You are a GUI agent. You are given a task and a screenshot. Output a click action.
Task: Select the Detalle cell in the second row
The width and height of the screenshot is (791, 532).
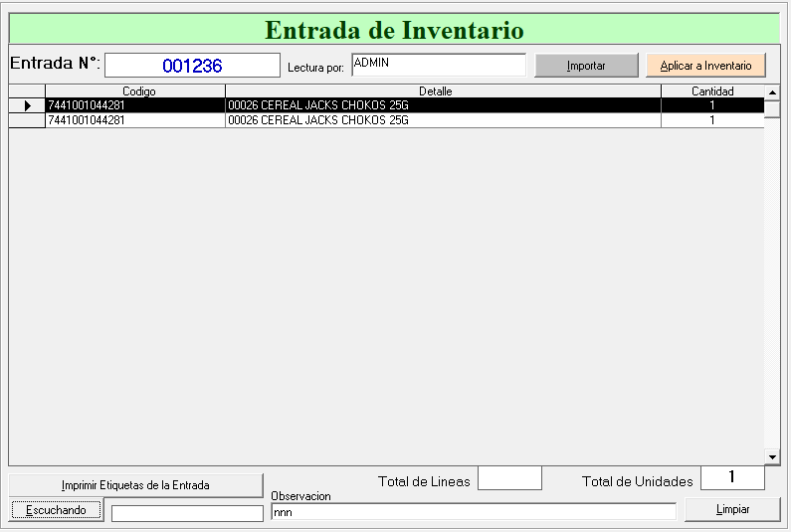[443, 120]
